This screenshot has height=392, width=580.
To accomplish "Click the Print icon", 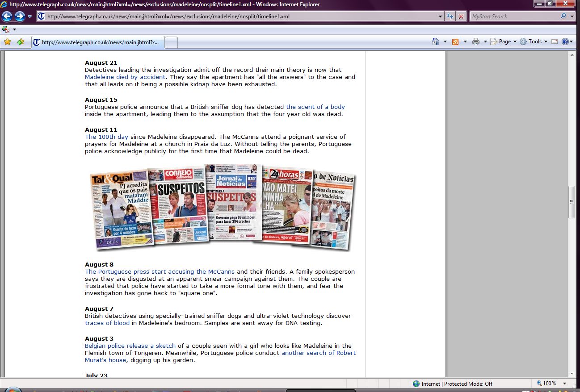I will click(476, 42).
